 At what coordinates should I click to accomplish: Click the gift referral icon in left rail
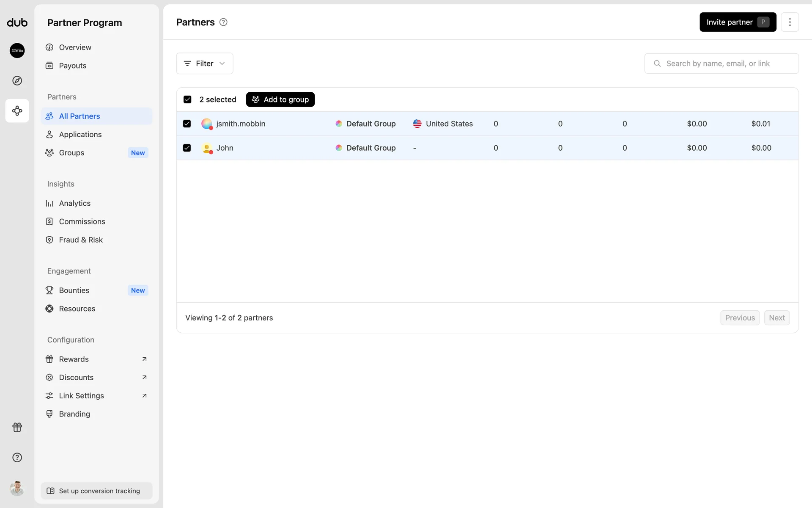(x=17, y=427)
